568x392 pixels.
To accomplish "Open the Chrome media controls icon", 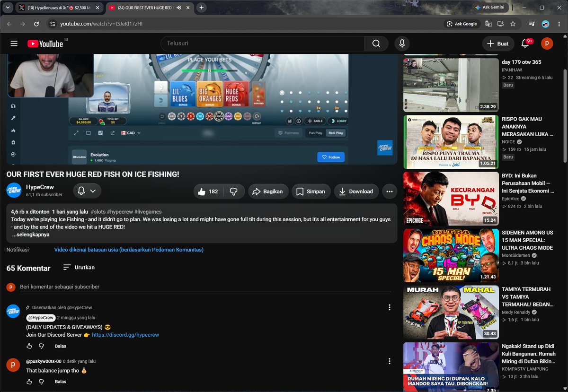I will tap(532, 24).
